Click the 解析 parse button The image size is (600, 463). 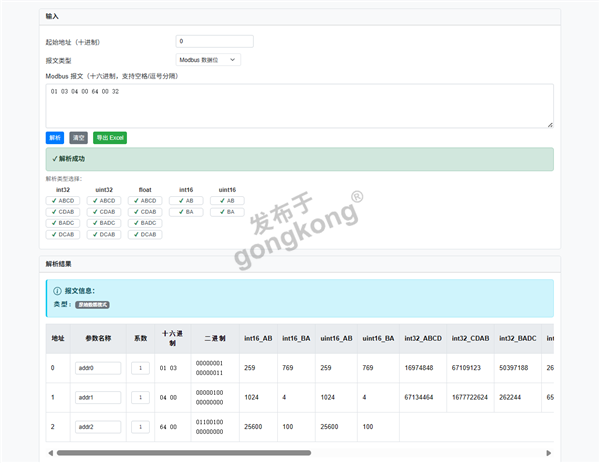click(54, 138)
